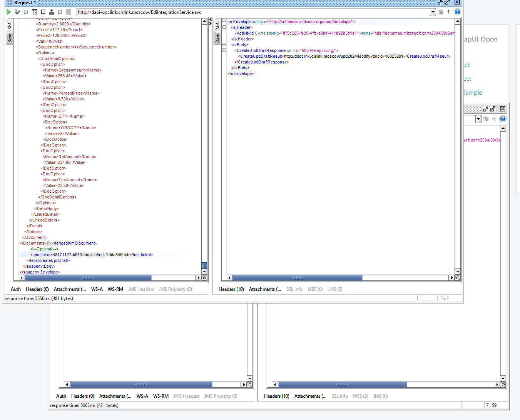The height and width of the screenshot is (420, 520).
Task: Open the WS-RM tab in Request 1
Action: point(115,289)
